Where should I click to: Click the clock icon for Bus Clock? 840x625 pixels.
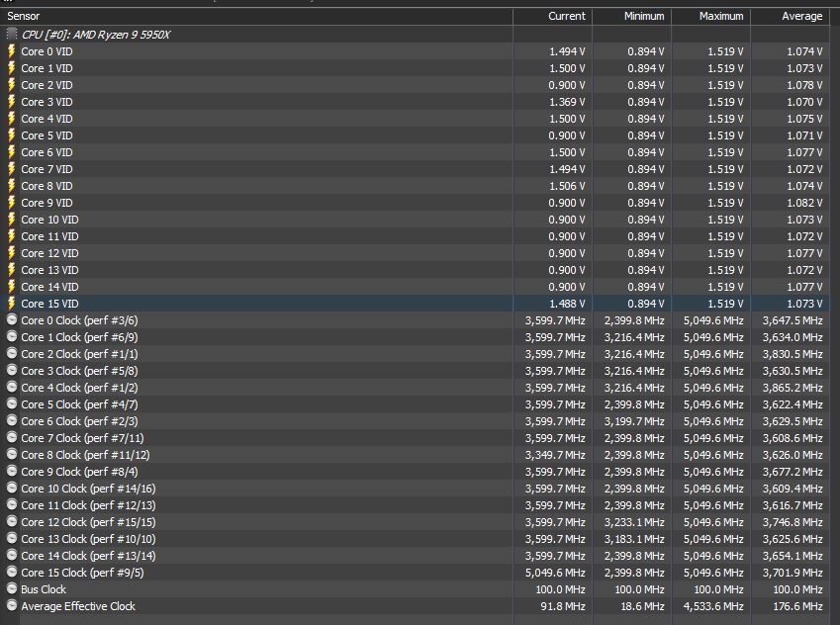pos(12,588)
